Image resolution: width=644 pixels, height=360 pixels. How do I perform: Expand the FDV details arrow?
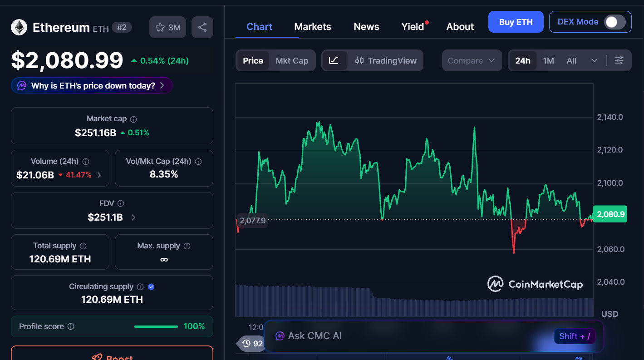pyautogui.click(x=133, y=217)
